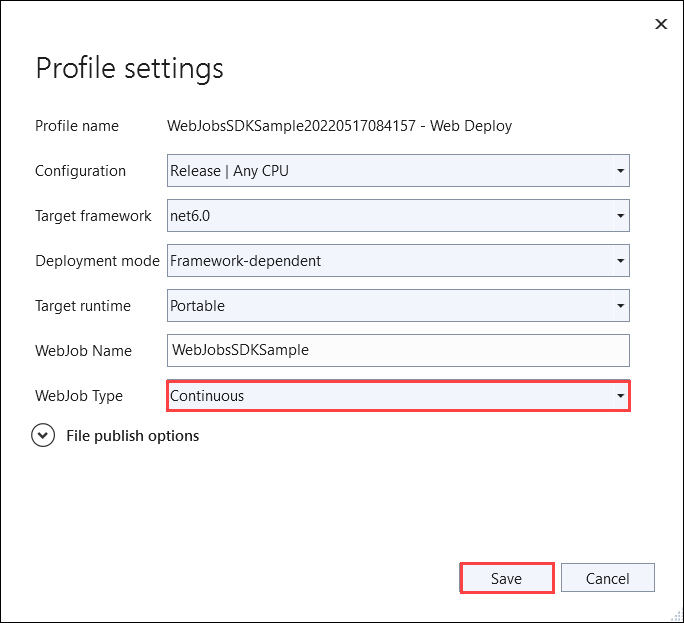684x623 pixels.
Task: Click the net6.0 target framework field
Action: pyautogui.click(x=390, y=216)
